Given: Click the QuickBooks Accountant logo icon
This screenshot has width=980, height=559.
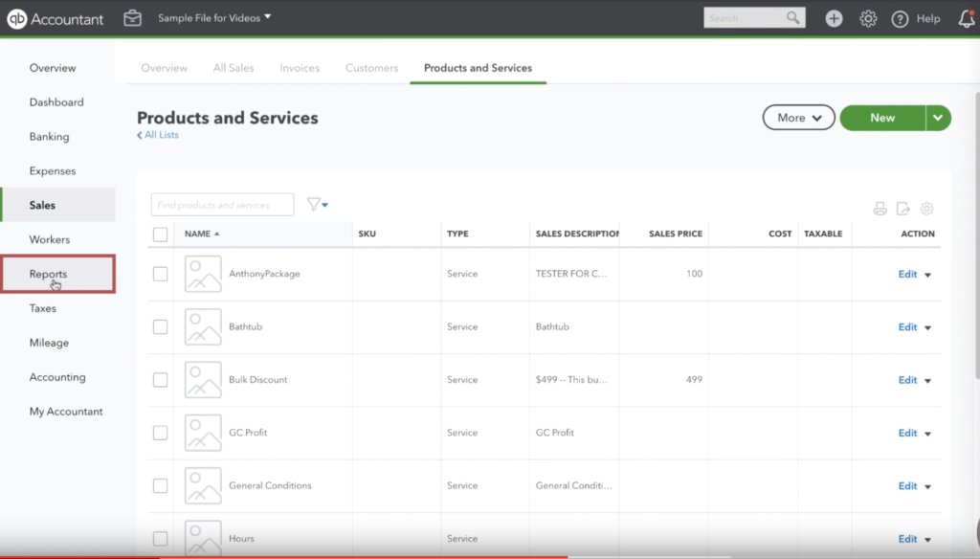Looking at the screenshot, I should click(16, 18).
